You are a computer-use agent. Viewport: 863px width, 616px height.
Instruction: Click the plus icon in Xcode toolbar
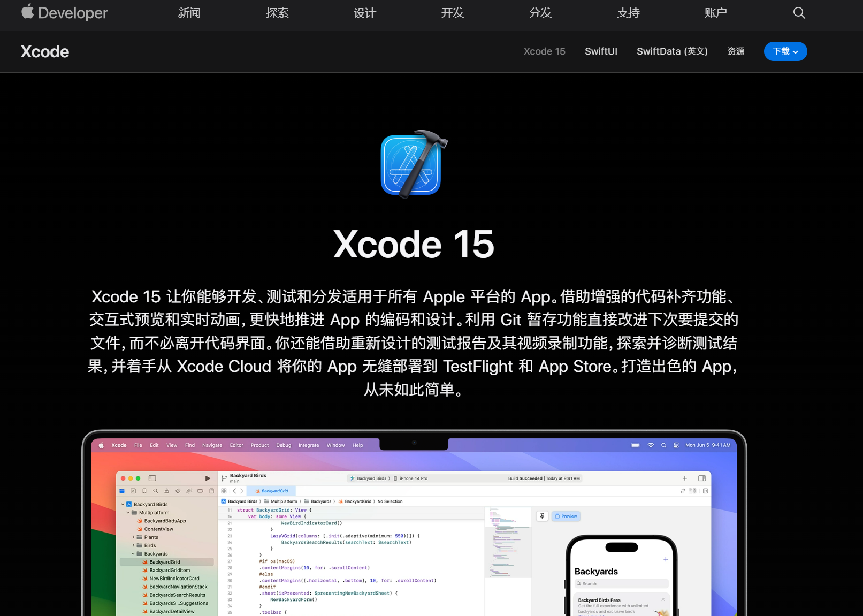coord(685,478)
